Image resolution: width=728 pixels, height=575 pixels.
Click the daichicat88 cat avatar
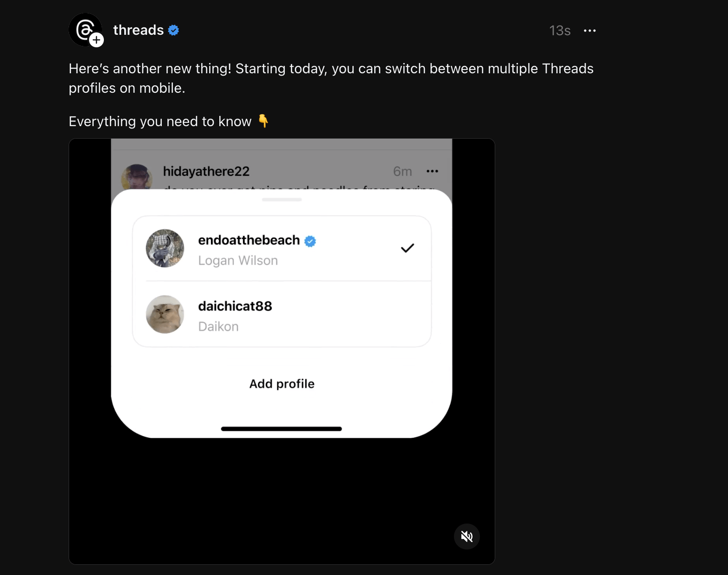[x=165, y=314]
